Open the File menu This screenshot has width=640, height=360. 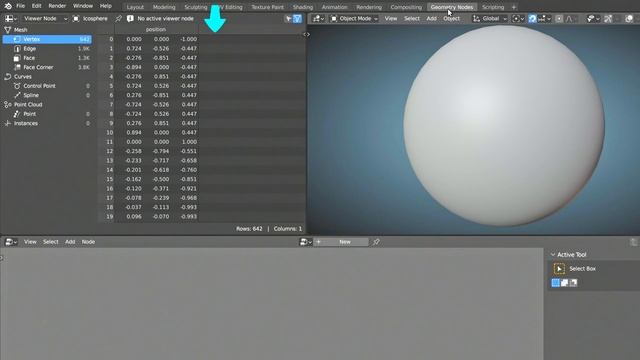point(20,6)
